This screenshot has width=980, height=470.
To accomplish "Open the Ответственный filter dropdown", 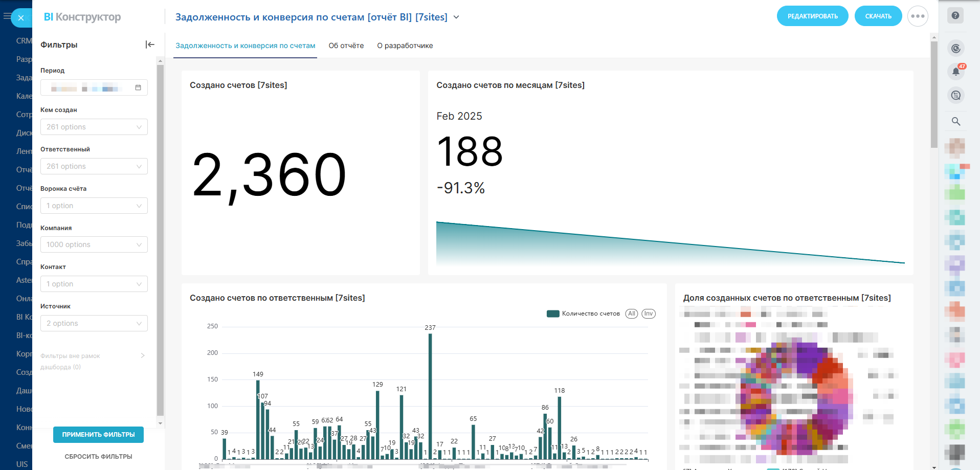I will (x=94, y=166).
